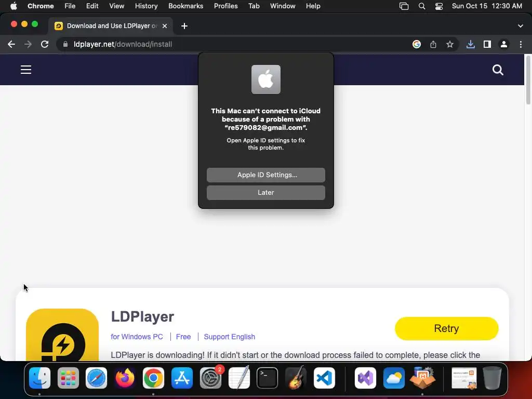Go back to the previous page

(x=11, y=44)
